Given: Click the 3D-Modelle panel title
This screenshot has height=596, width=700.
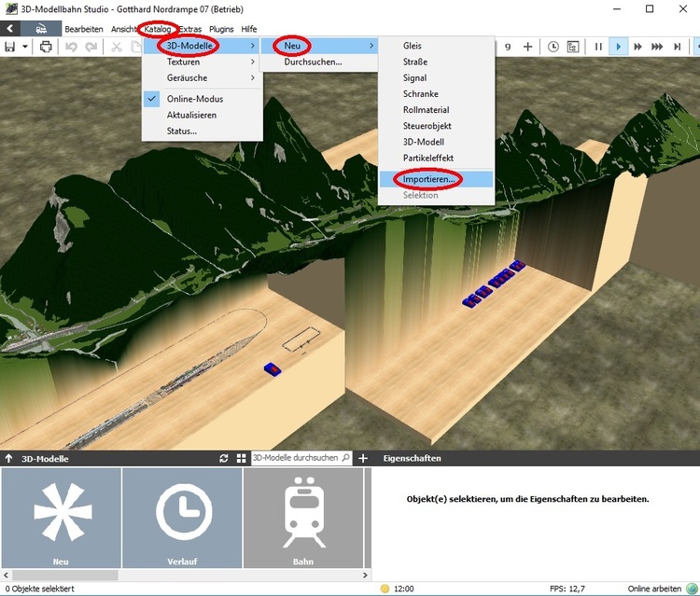Looking at the screenshot, I should pyautogui.click(x=45, y=459).
